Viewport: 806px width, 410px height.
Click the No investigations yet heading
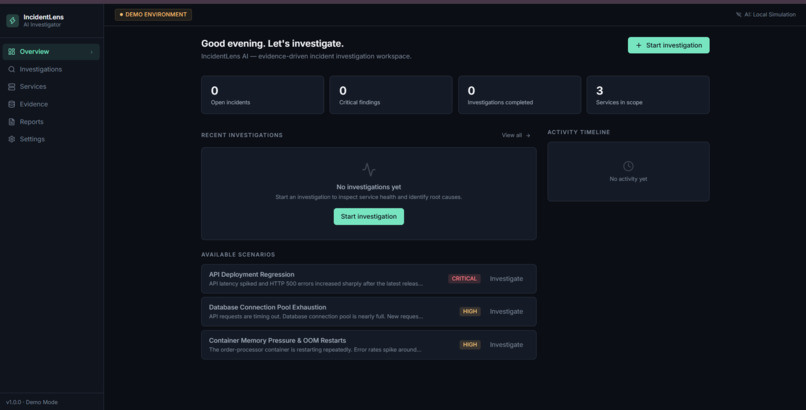click(x=369, y=187)
